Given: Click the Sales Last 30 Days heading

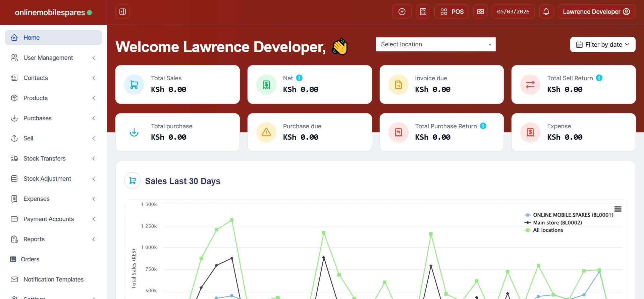Looking at the screenshot, I should pyautogui.click(x=183, y=181).
